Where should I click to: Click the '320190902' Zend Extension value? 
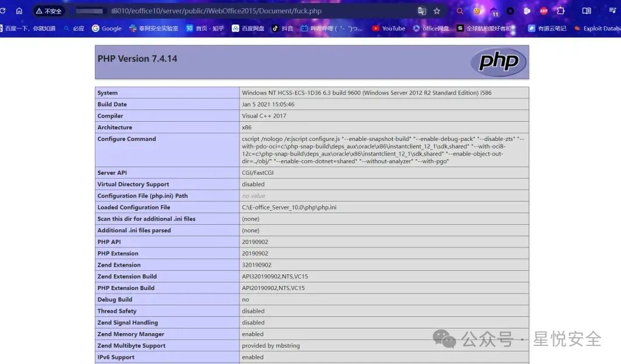coord(257,264)
